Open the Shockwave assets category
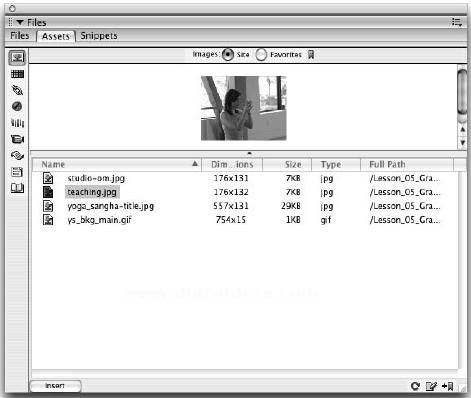Image resolution: width=471 pixels, height=398 pixels. point(17,123)
